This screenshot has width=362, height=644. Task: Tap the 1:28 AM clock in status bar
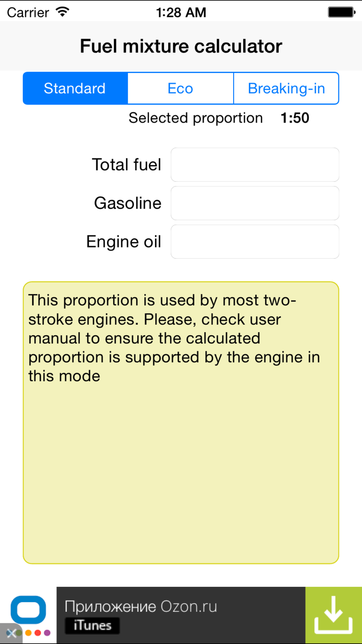click(181, 12)
